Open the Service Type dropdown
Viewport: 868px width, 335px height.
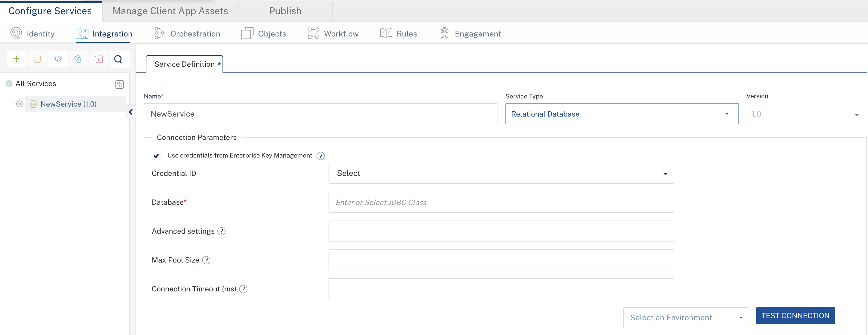(x=621, y=114)
